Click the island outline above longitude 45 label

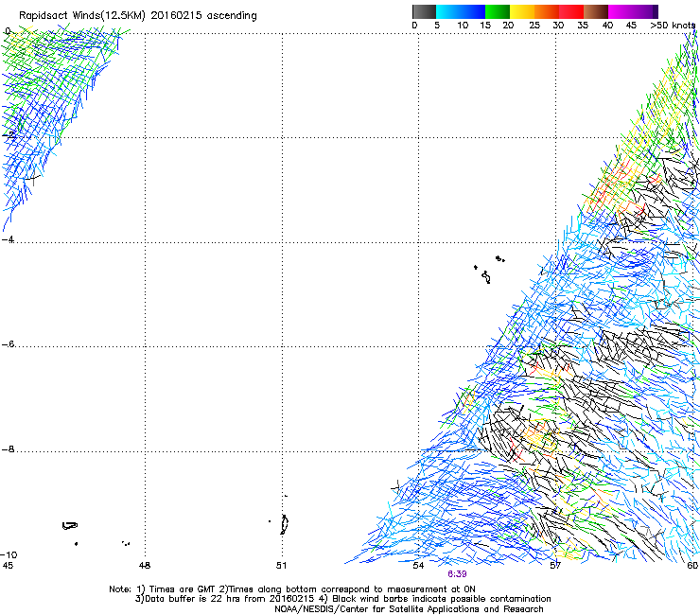(x=70, y=526)
